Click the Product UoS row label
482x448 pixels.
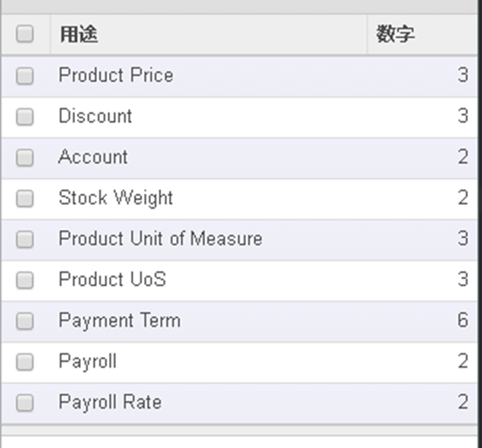(x=112, y=279)
